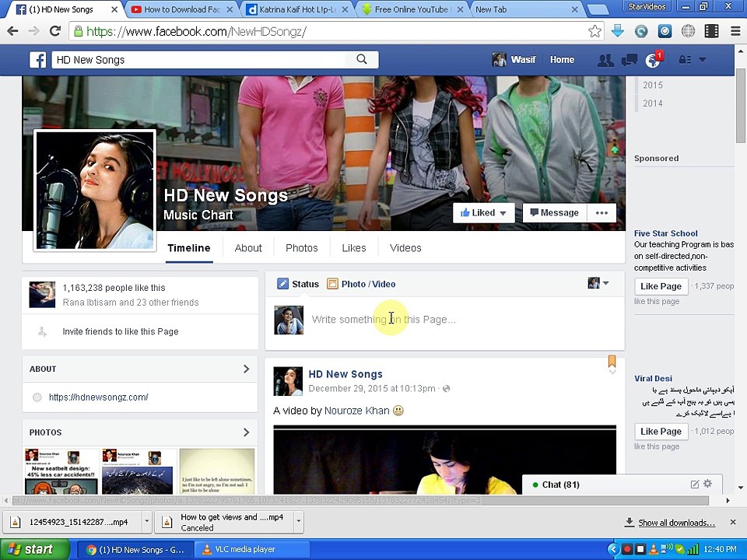Image resolution: width=747 pixels, height=560 pixels.
Task: Open the Likes tab
Action: (354, 248)
